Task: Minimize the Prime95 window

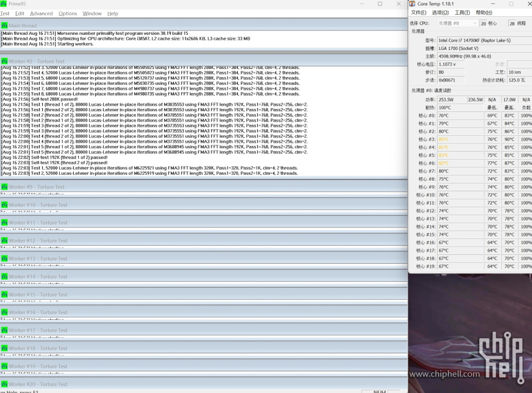Action: click(x=362, y=4)
